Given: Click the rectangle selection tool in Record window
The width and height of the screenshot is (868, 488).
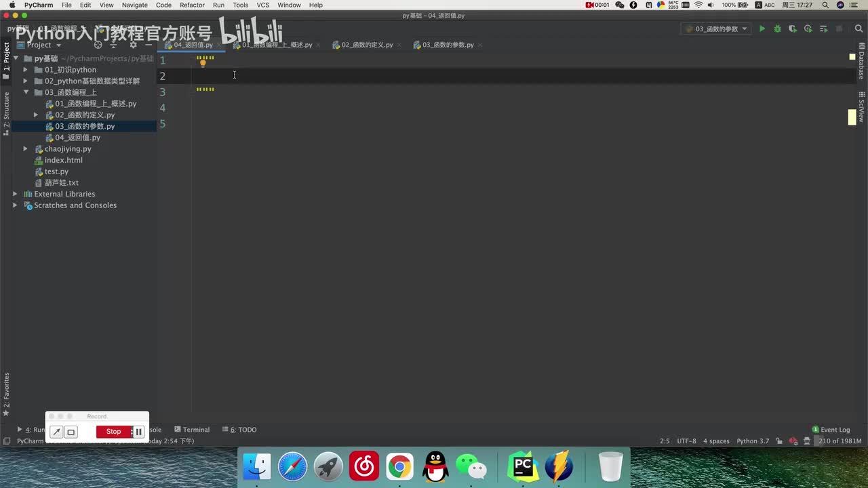Looking at the screenshot, I should 71,432.
